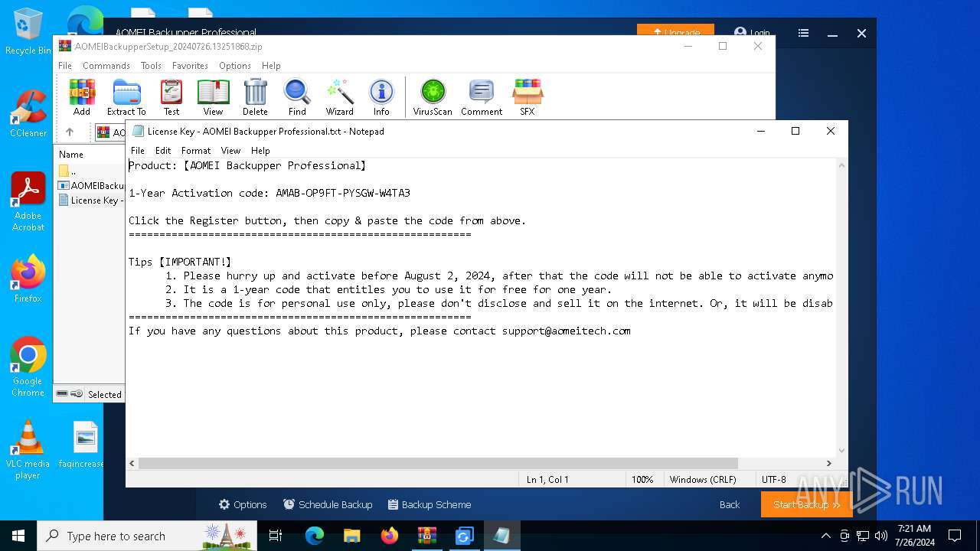Go up one folder in WinRAR
The width and height of the screenshot is (980, 551).
70,132
